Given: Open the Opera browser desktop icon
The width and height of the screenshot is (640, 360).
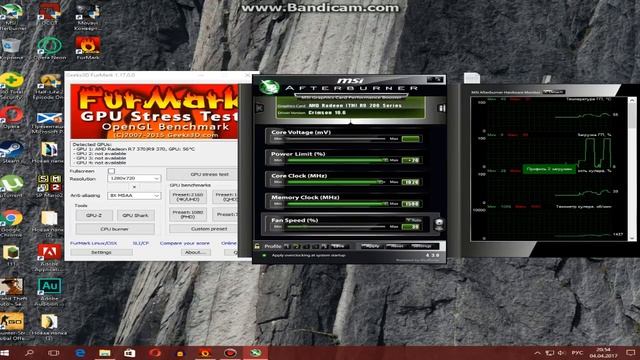Looking at the screenshot, I should (11, 118).
